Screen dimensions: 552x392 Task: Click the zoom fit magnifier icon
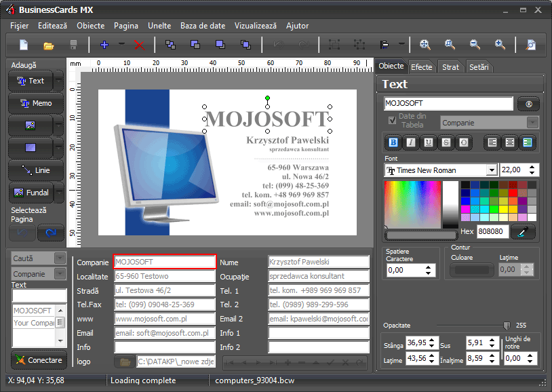tap(425, 45)
